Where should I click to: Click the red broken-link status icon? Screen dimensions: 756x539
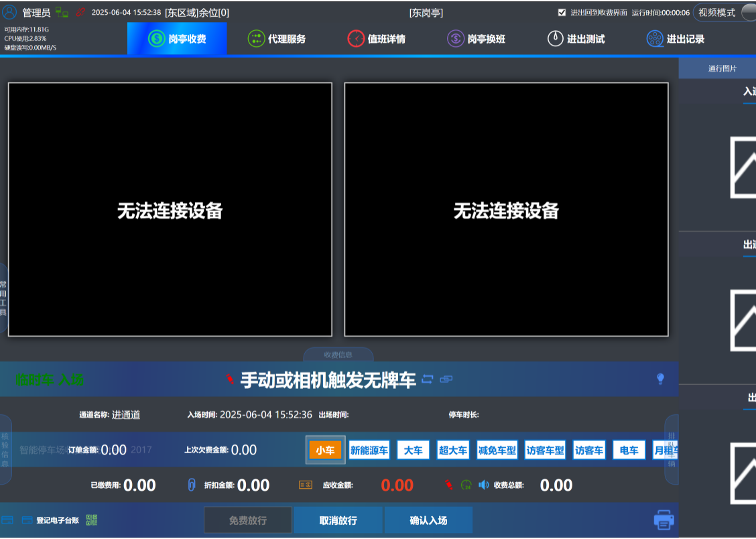click(x=80, y=12)
